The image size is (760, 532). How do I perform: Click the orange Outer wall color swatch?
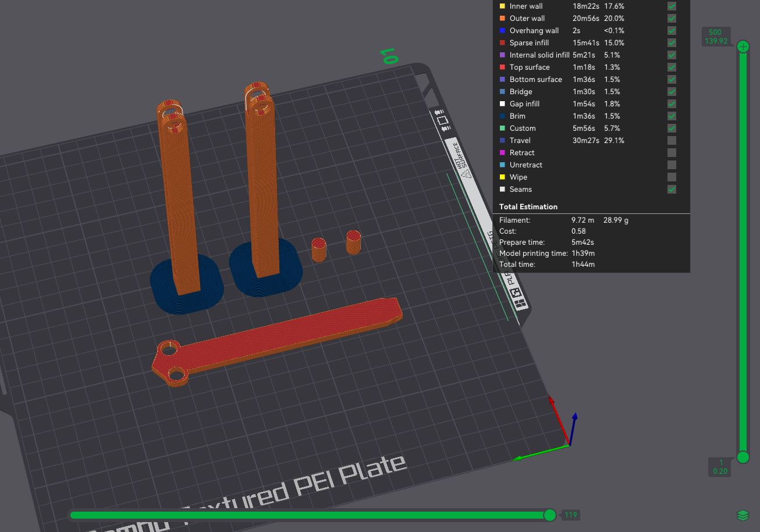point(502,19)
